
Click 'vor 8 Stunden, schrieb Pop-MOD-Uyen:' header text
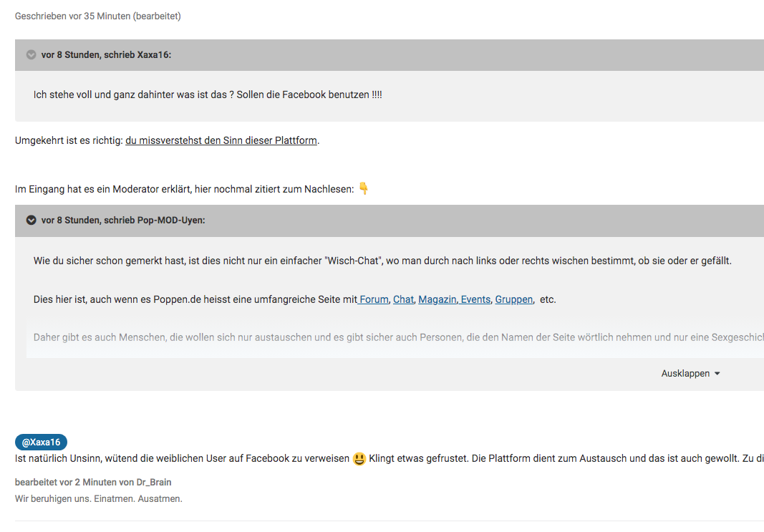tap(123, 221)
